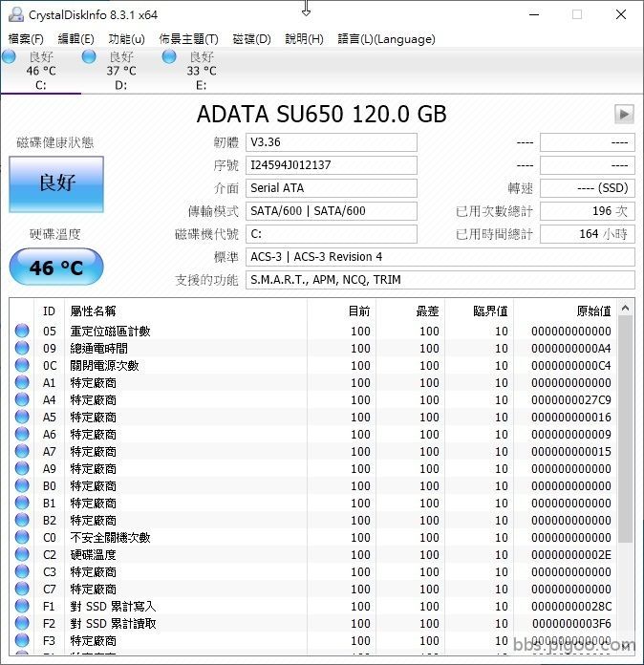Click the scrollbar up arrow

(x=625, y=308)
